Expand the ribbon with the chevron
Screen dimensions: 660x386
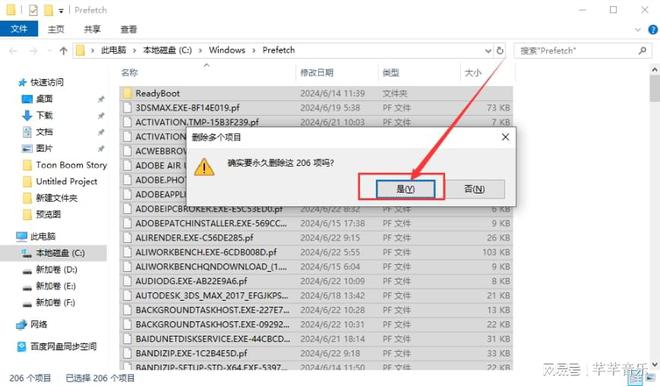638,29
